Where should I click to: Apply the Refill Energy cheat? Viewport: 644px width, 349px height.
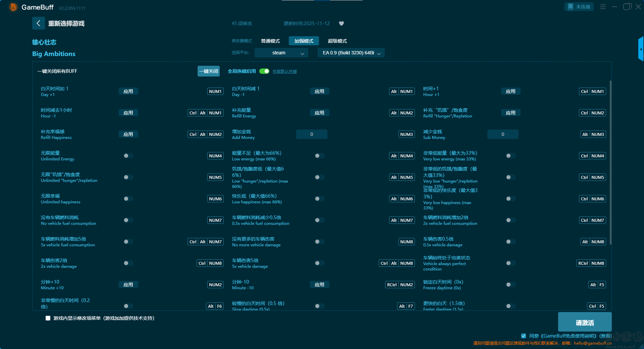tap(319, 113)
